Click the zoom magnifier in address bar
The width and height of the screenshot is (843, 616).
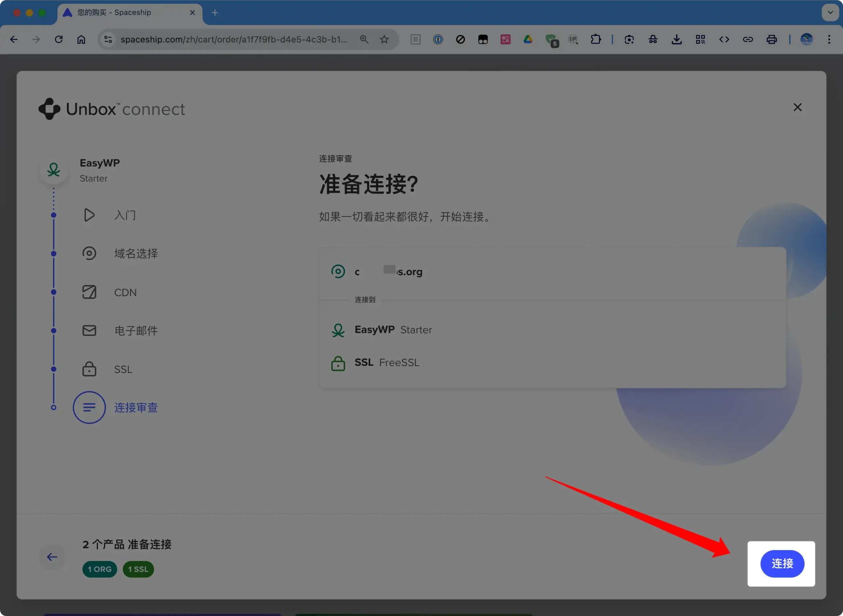[364, 39]
